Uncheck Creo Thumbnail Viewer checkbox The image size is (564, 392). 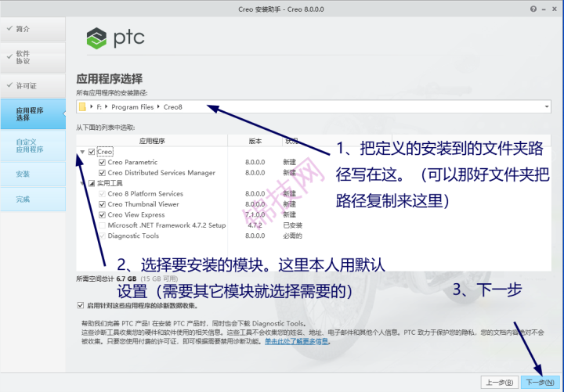click(102, 204)
